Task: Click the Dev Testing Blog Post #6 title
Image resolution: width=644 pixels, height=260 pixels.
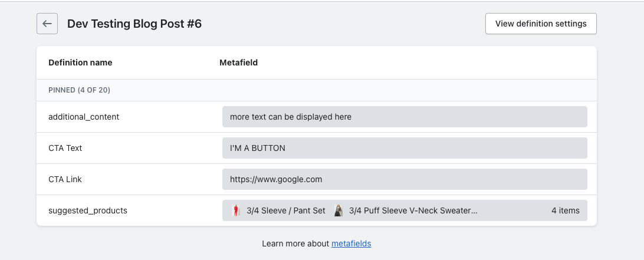Action: [134, 24]
